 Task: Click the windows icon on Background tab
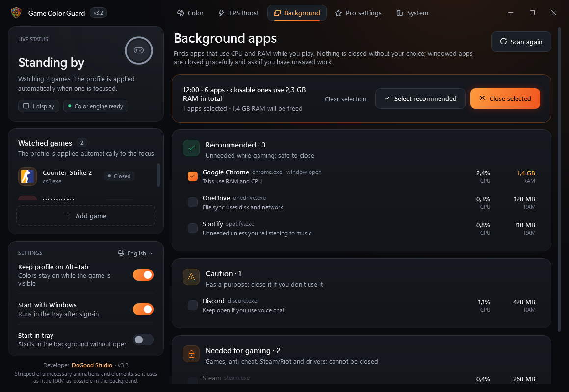coord(277,13)
